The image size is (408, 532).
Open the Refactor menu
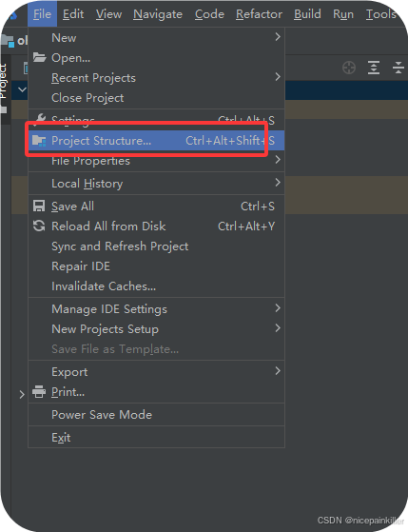click(259, 14)
